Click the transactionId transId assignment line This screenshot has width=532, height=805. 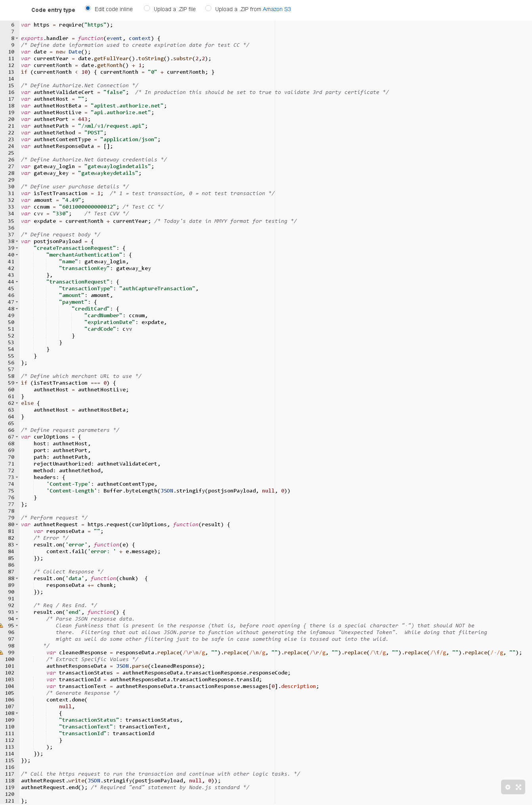coord(154,679)
